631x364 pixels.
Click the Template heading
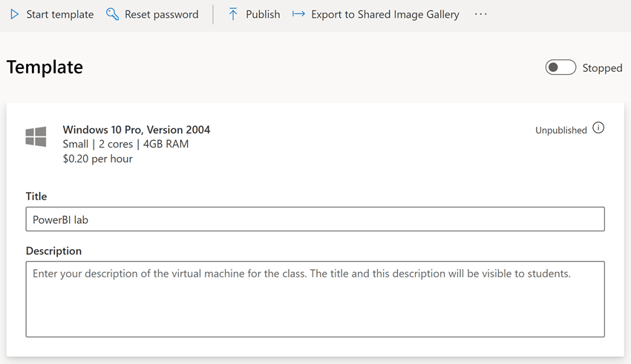[45, 67]
